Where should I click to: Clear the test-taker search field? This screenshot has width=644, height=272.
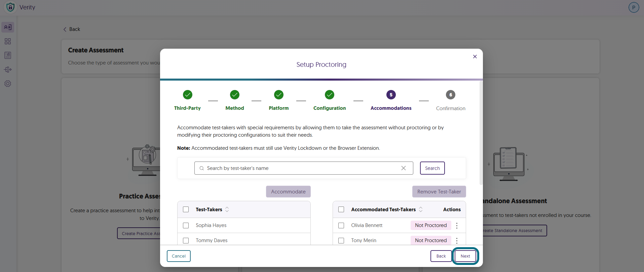click(404, 168)
